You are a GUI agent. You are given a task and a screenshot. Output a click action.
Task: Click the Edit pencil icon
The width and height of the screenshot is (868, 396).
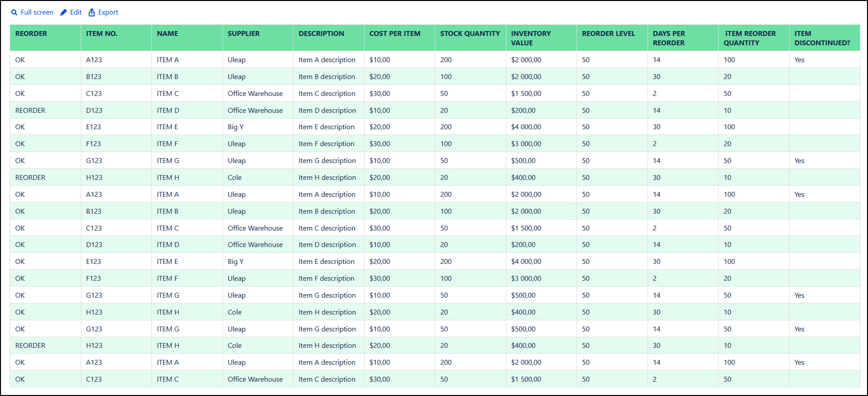click(x=63, y=12)
